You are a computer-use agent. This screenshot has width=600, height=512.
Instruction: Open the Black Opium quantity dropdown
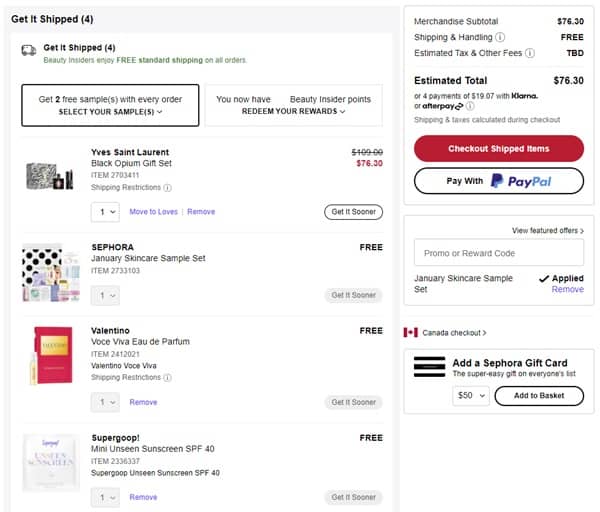[x=105, y=212]
